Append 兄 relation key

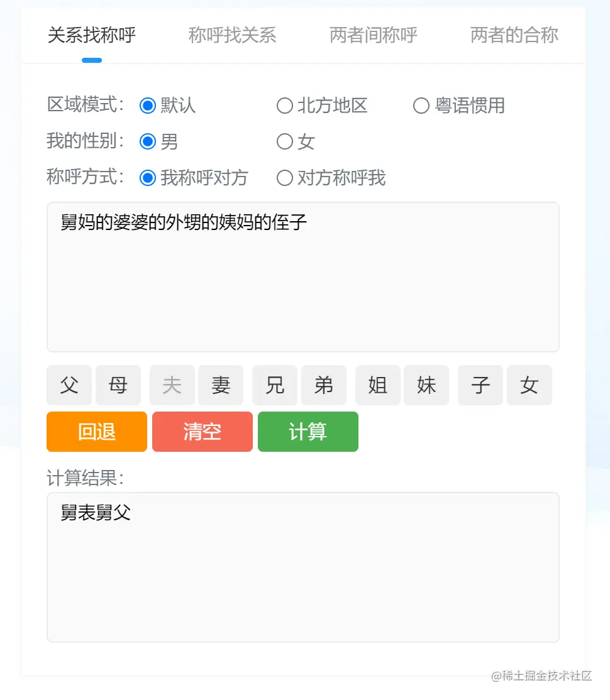coord(275,385)
